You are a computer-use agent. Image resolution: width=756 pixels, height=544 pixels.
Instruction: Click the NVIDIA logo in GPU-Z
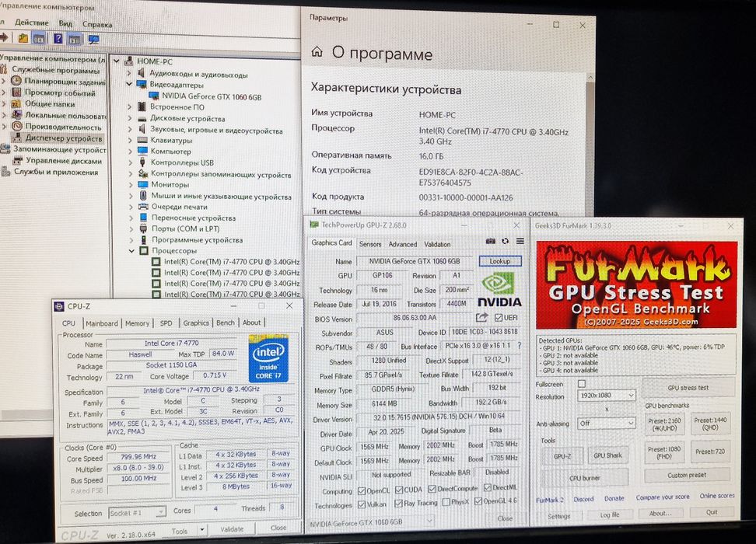coord(499,290)
